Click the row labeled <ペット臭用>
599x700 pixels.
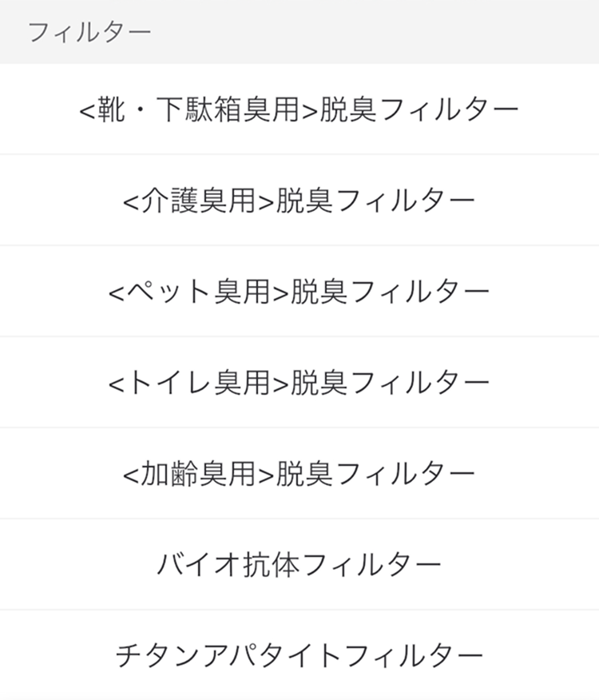pyautogui.click(x=299, y=292)
